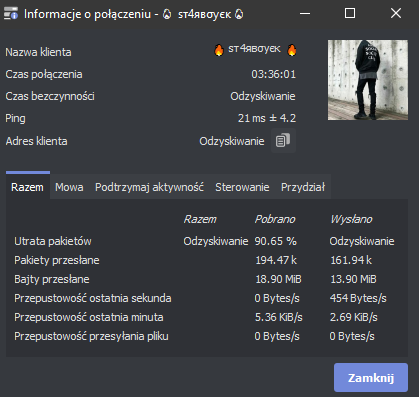Click the Przepustowość przesyłania pliku label
The height and width of the screenshot is (397, 419).
[x=91, y=336]
